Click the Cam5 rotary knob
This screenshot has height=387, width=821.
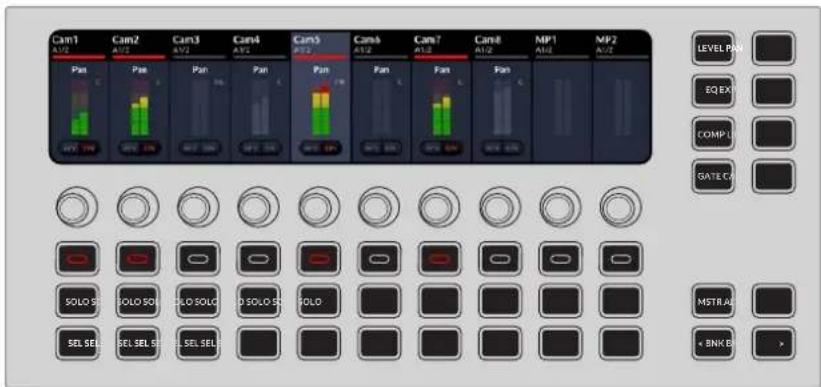[x=318, y=207]
